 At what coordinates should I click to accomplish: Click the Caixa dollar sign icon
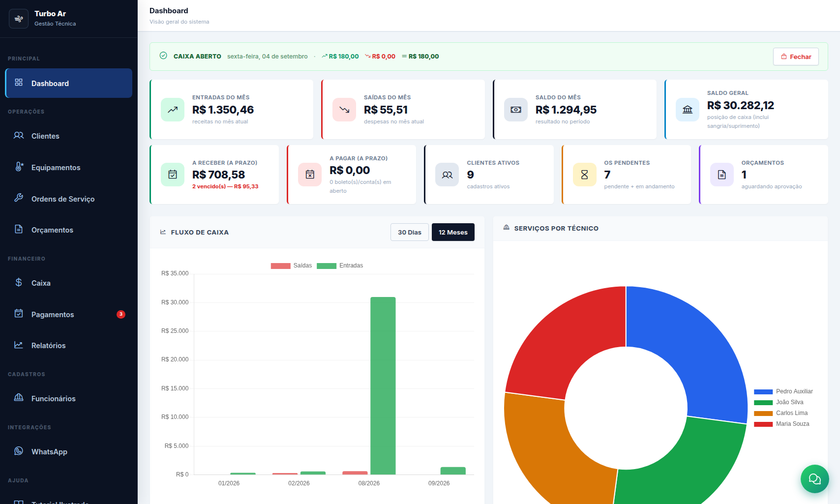19,282
